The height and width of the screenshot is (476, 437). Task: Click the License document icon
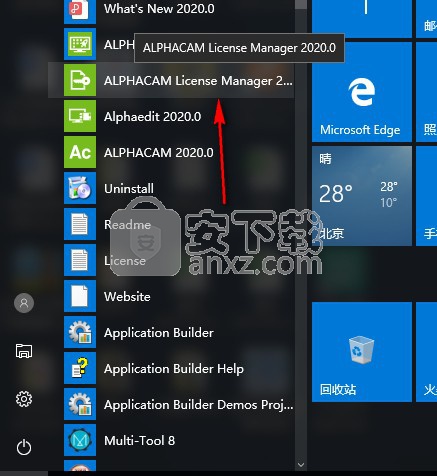point(80,260)
